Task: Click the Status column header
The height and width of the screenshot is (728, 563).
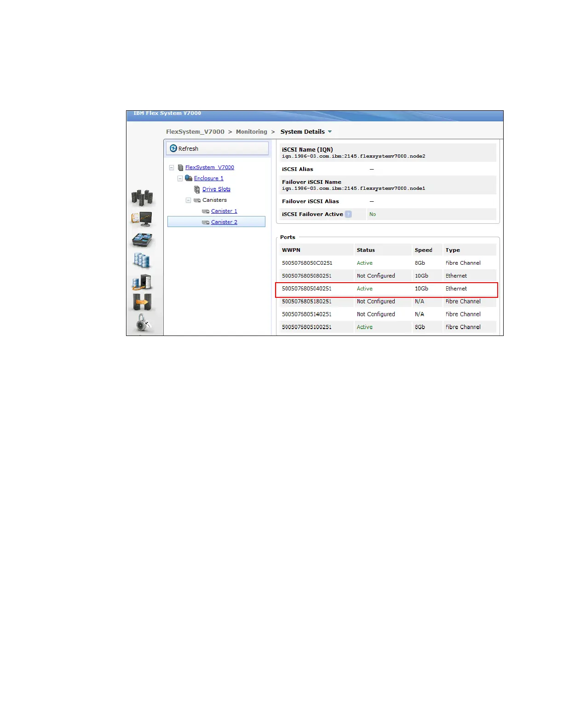Action: point(366,250)
